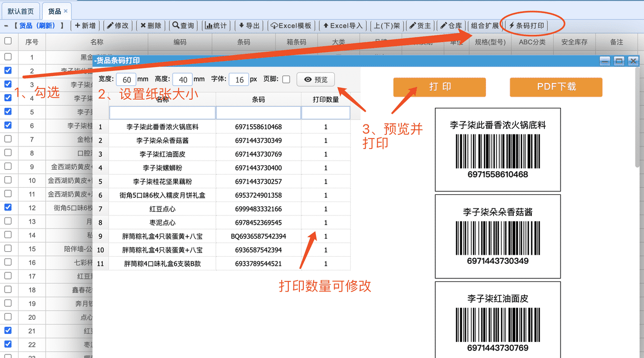Viewport: 644px width, 358px height.
Task: Click the 规格(型号) column header
Action: coord(490,42)
